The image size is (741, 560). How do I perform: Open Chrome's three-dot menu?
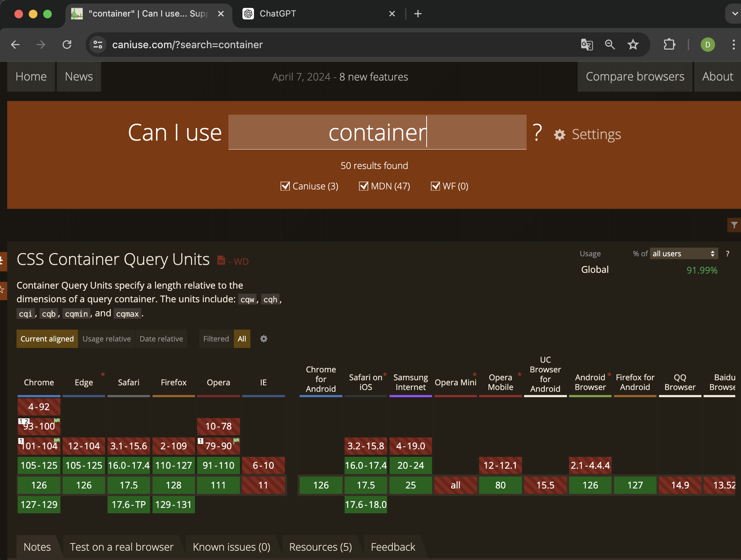pyautogui.click(x=733, y=45)
